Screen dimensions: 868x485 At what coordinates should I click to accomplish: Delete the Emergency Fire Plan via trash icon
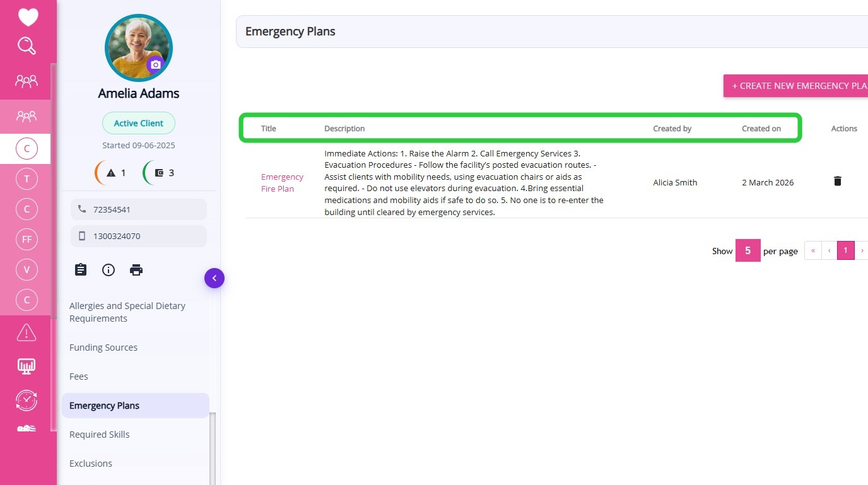tap(838, 182)
